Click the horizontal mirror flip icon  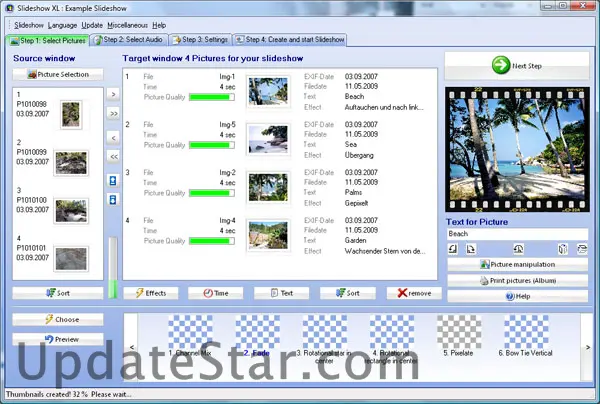click(562, 249)
